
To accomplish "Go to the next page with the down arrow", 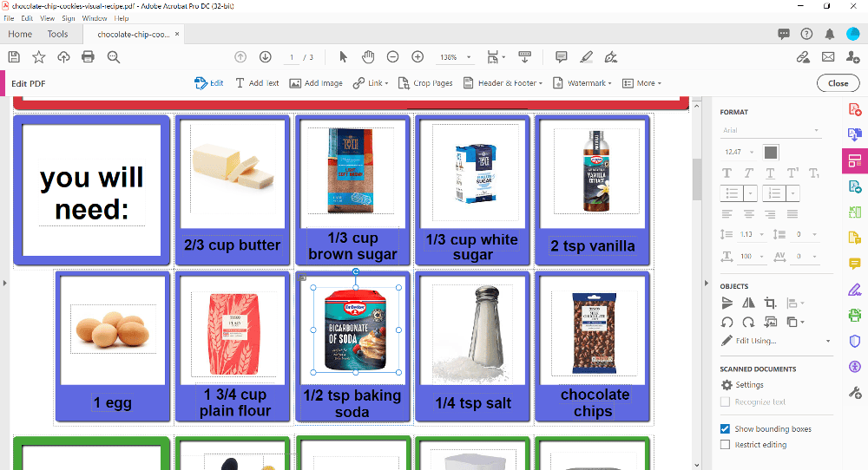I will coord(265,57).
